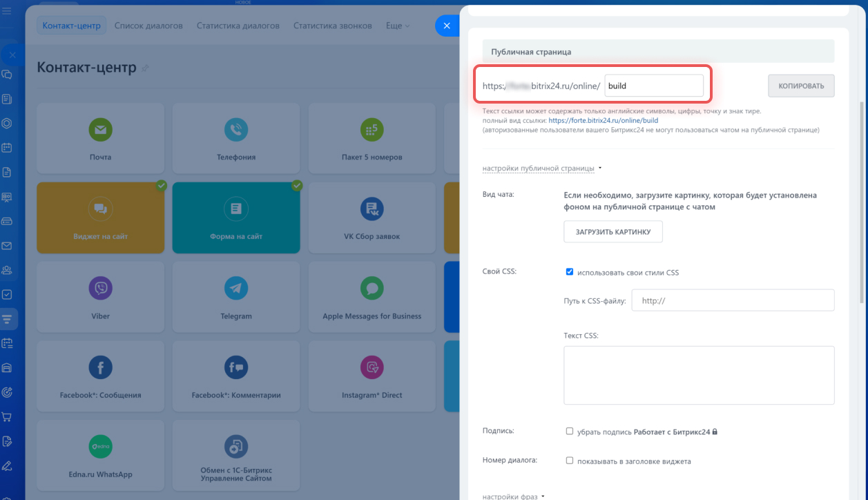Focus the Путь к CSS-файлу input field
The image size is (868, 500).
click(x=733, y=300)
